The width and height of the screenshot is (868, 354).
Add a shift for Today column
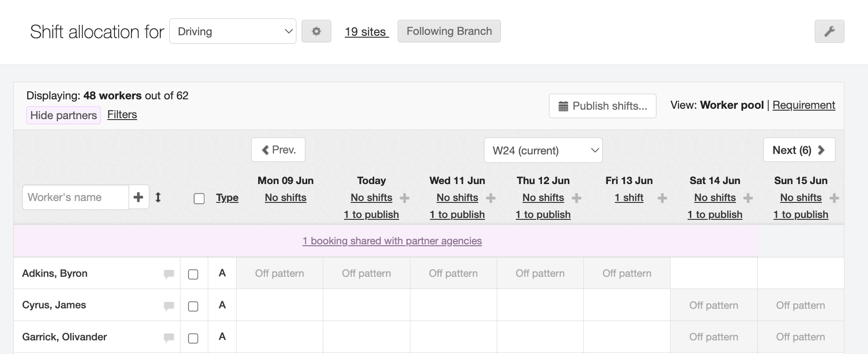click(404, 198)
